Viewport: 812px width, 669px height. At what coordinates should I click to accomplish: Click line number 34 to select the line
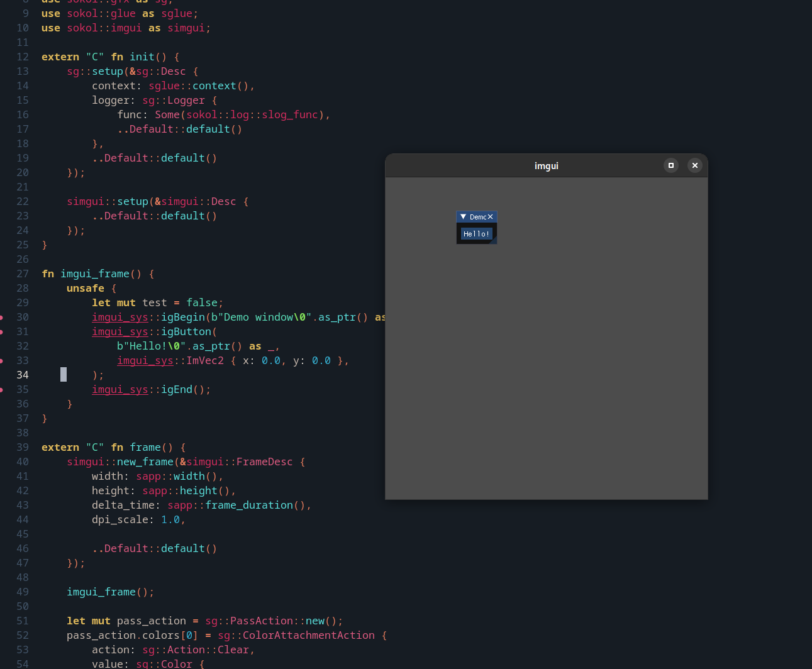coord(23,375)
